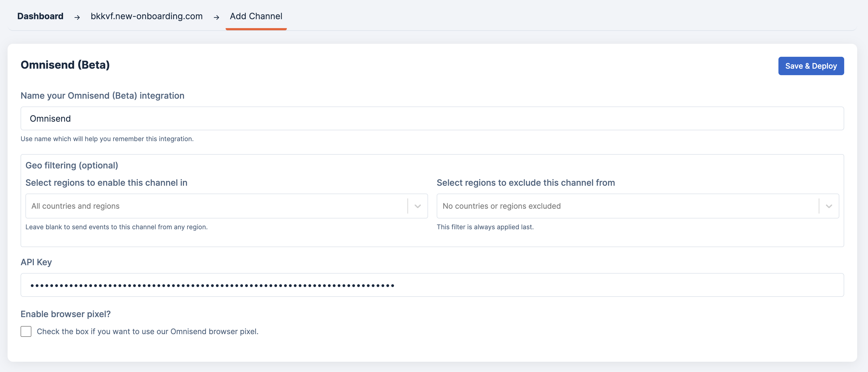Viewport: 868px width, 372px height.
Task: Click the 'Check the box if you want' label
Action: pyautogui.click(x=147, y=331)
